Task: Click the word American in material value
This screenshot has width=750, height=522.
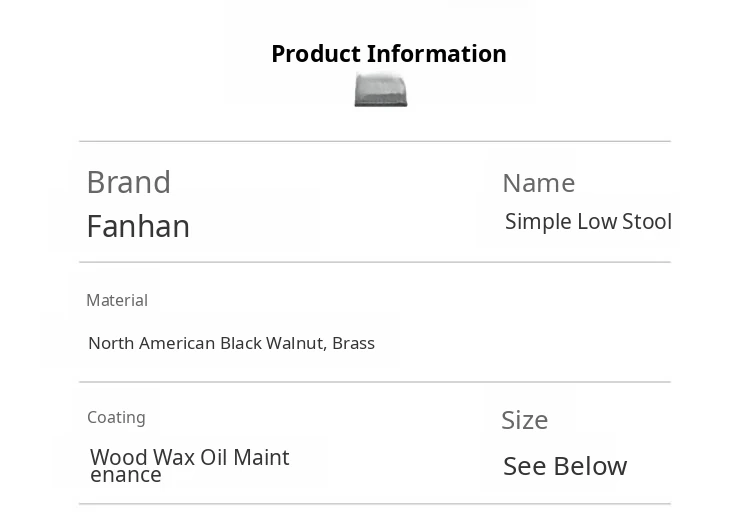Action: click(177, 343)
